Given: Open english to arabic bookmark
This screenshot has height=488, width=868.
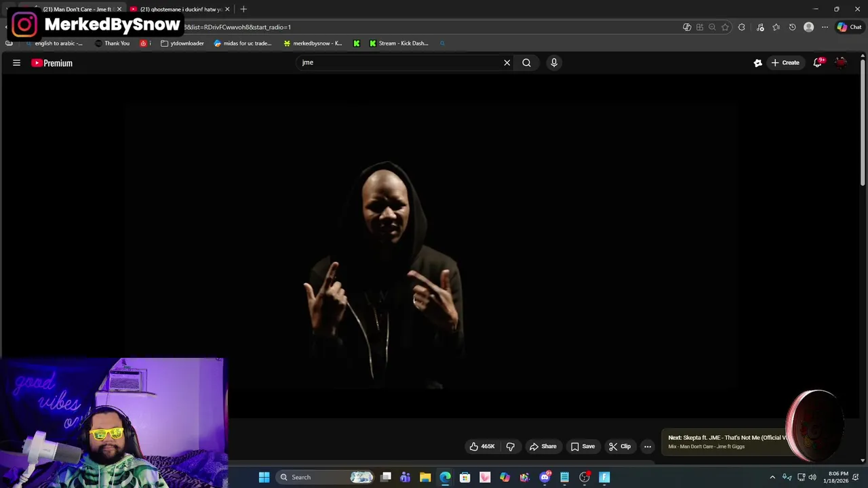Looking at the screenshot, I should [x=54, y=43].
